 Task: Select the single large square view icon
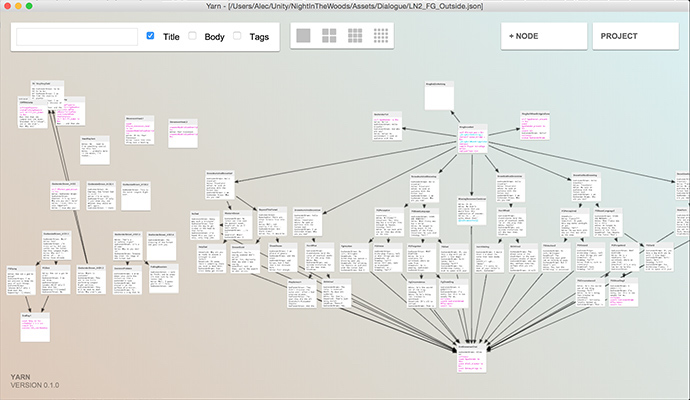[303, 36]
